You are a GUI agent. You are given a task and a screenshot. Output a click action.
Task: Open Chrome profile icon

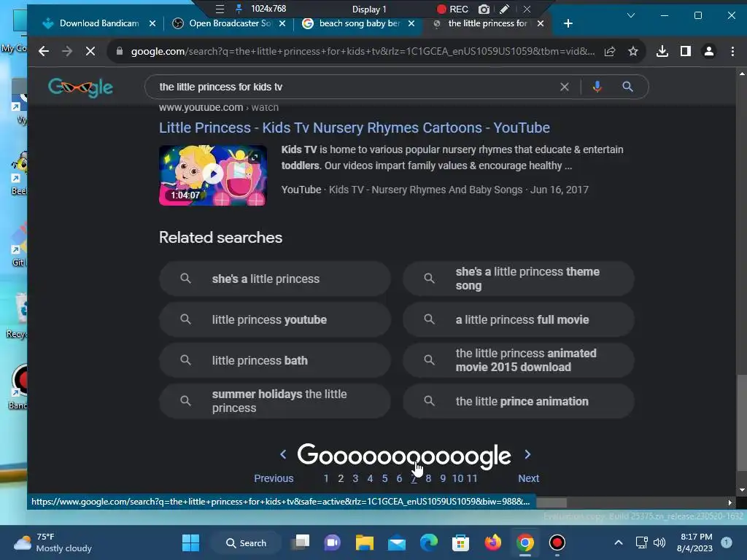[709, 51]
